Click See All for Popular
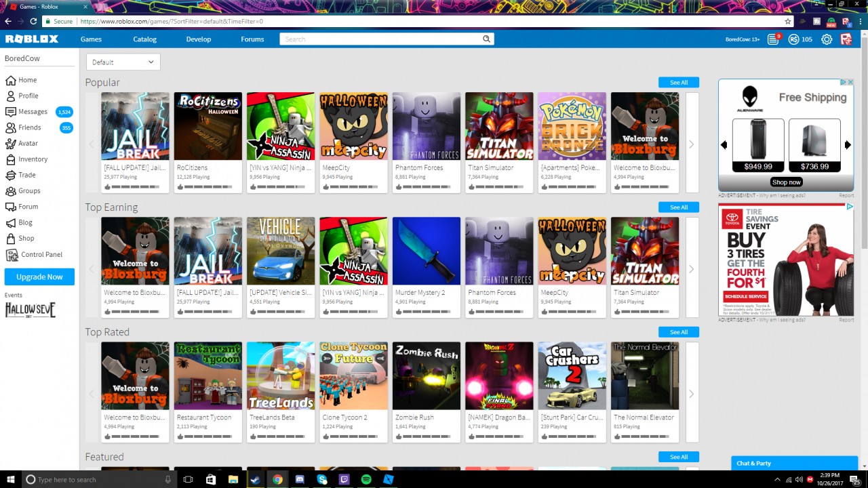This screenshot has width=868, height=488. (679, 83)
